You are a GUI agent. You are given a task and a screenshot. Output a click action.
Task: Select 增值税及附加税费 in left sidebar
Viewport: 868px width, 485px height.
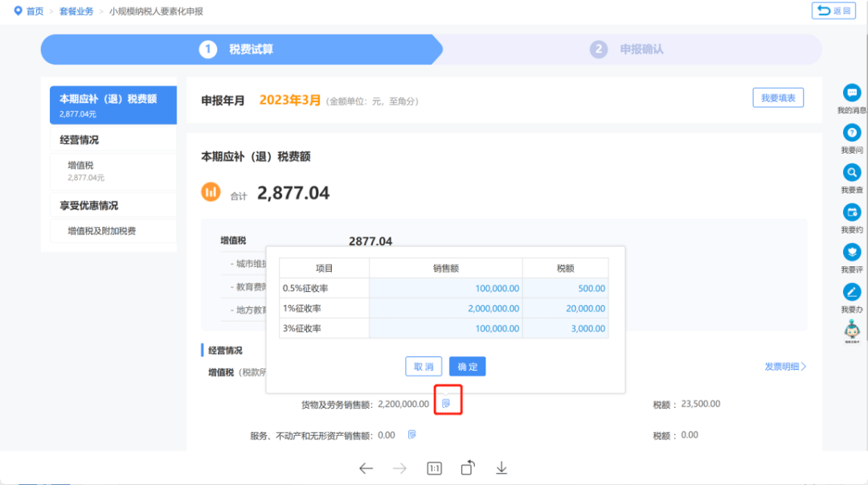point(113,231)
